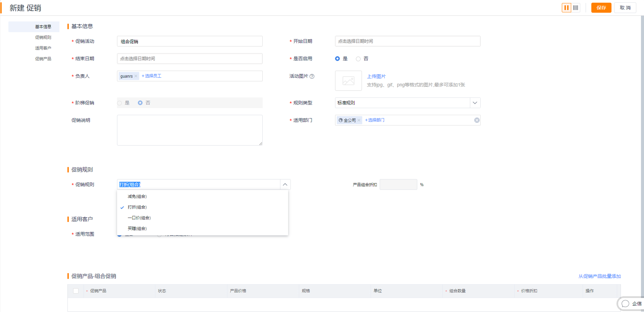Focus the 促销活动 name input
Image resolution: width=644 pixels, height=312 pixels.
click(190, 41)
